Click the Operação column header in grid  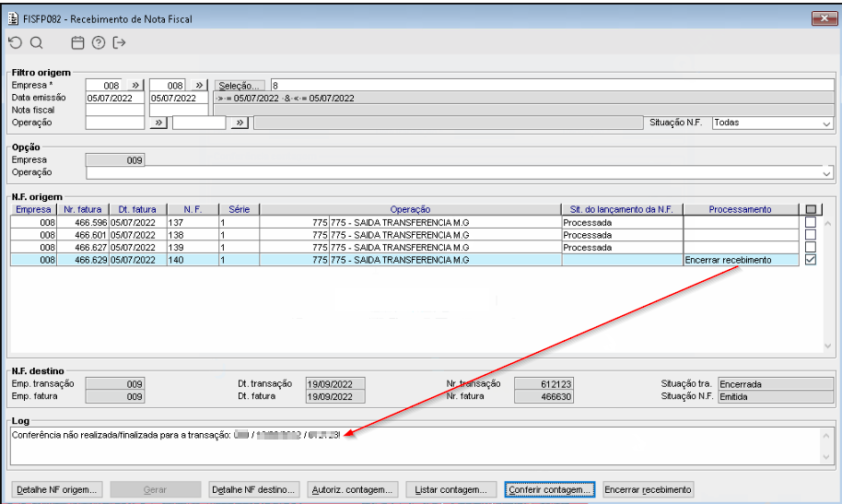pos(410,209)
